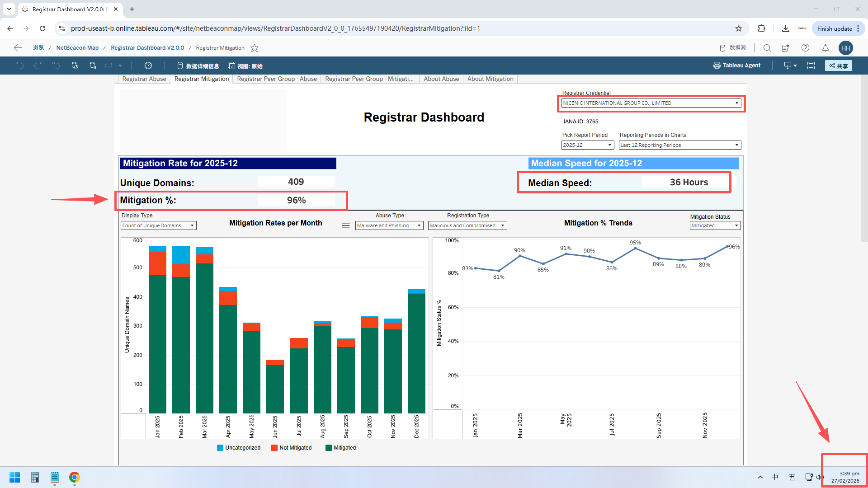This screenshot has width=868, height=488.
Task: Open Abuse Type Malware and Phishing dropdown
Action: (389, 225)
